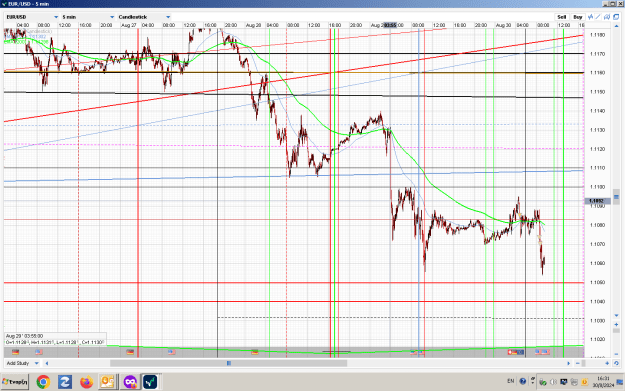625x391 pixels.
Task: Click the time scroll right arrow
Action: click(x=568, y=363)
